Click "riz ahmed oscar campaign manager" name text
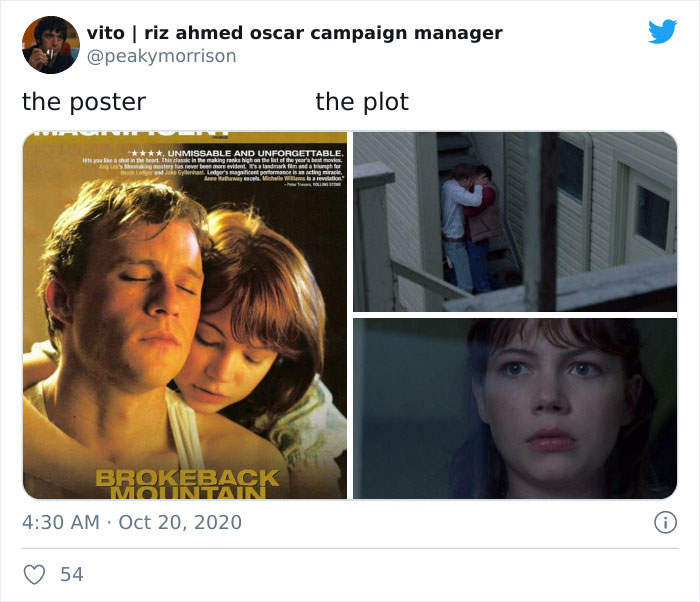 [x=323, y=33]
